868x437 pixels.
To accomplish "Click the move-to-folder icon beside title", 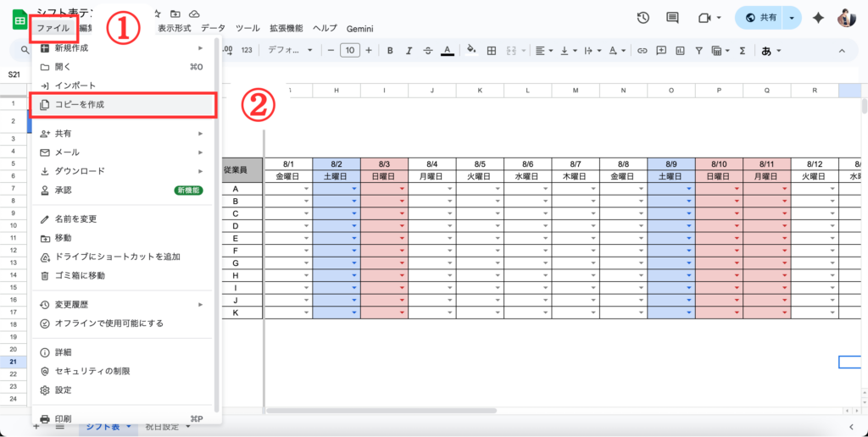I will pos(175,14).
